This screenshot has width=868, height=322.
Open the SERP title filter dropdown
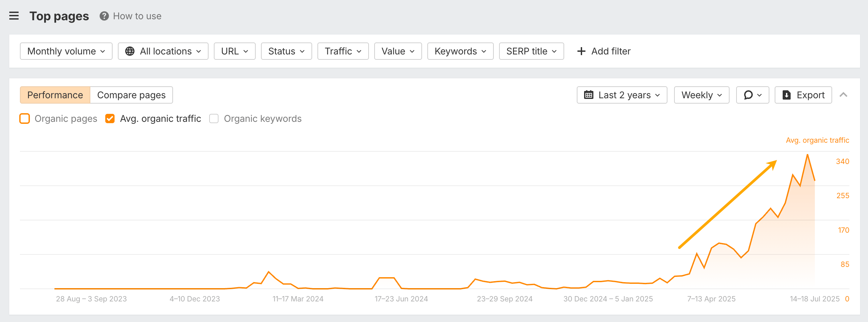531,51
